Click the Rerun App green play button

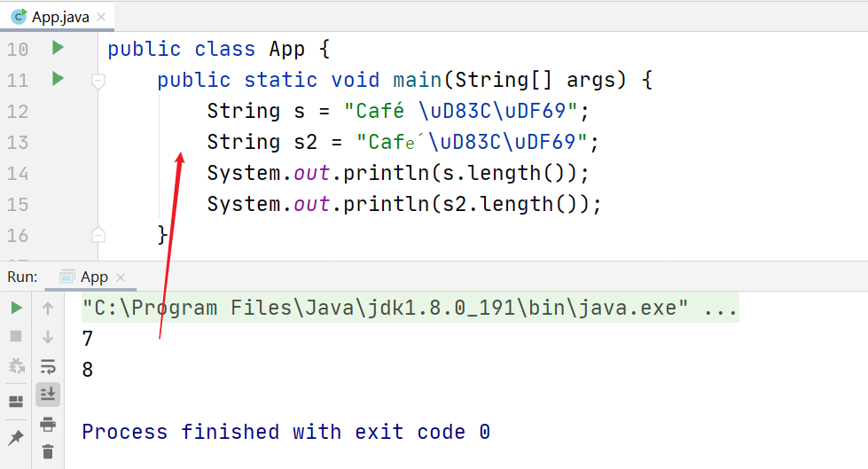pos(16,309)
